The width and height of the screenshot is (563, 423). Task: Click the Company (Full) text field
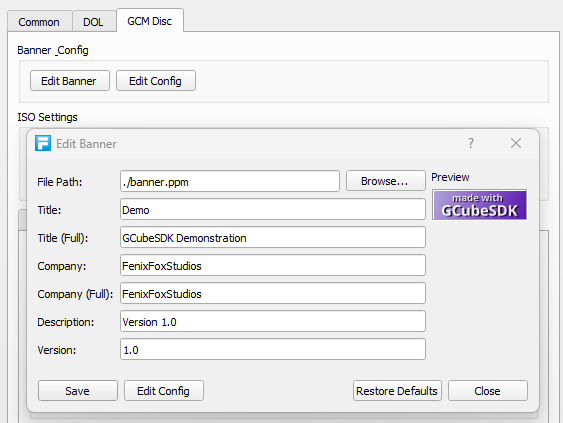pos(273,293)
